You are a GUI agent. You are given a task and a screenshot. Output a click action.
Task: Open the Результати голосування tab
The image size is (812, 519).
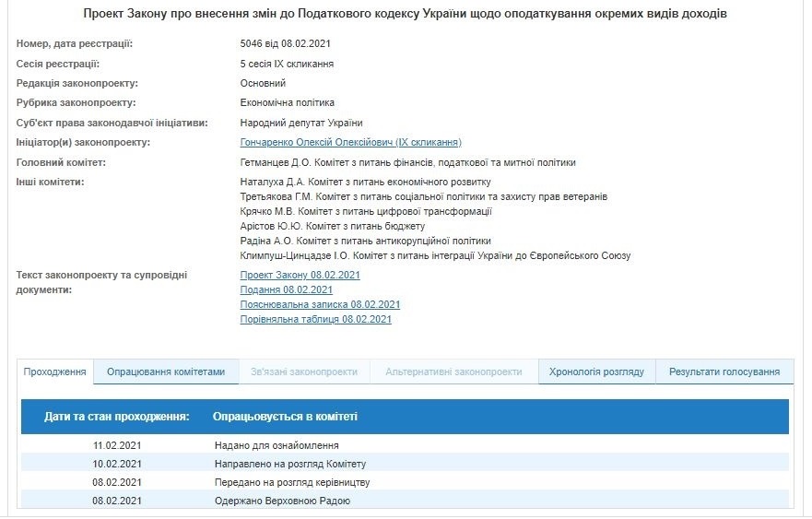point(724,372)
